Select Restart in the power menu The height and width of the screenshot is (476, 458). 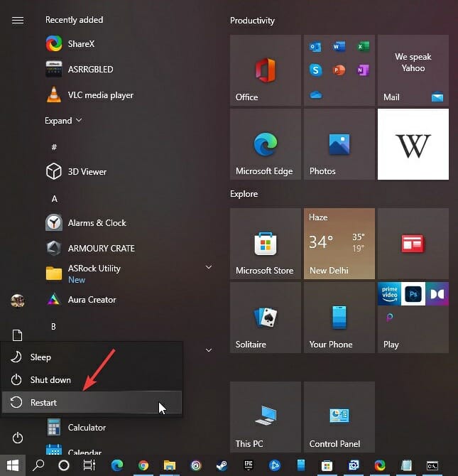click(92, 403)
